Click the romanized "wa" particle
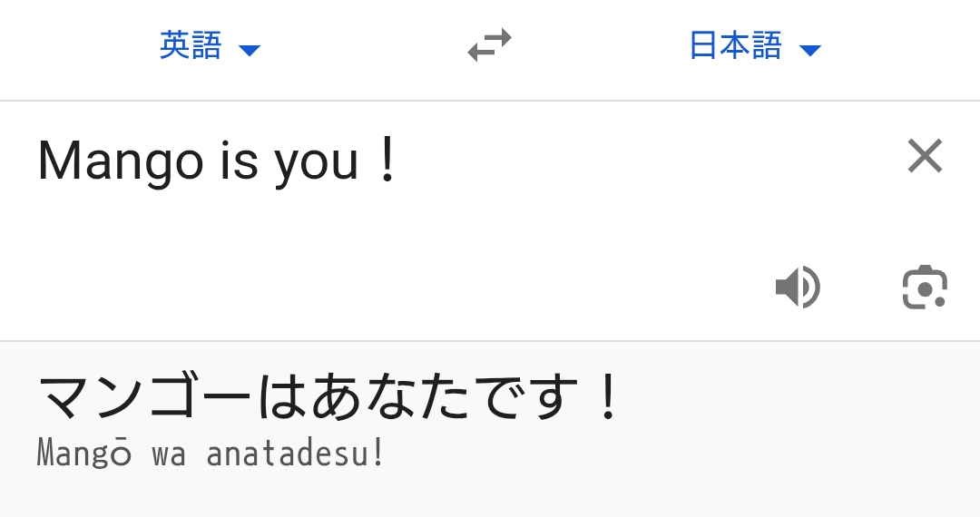This screenshot has width=980, height=517. click(169, 454)
